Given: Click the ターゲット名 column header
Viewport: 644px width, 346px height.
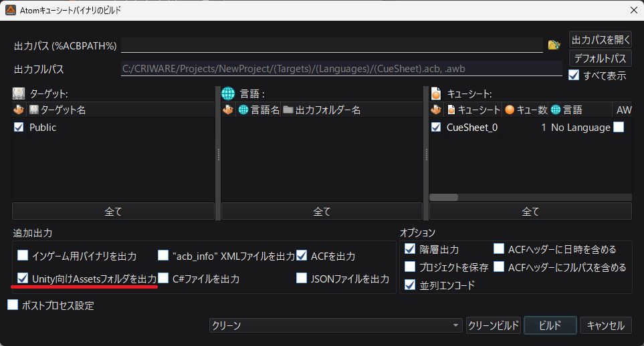Looking at the screenshot, I should point(120,110).
